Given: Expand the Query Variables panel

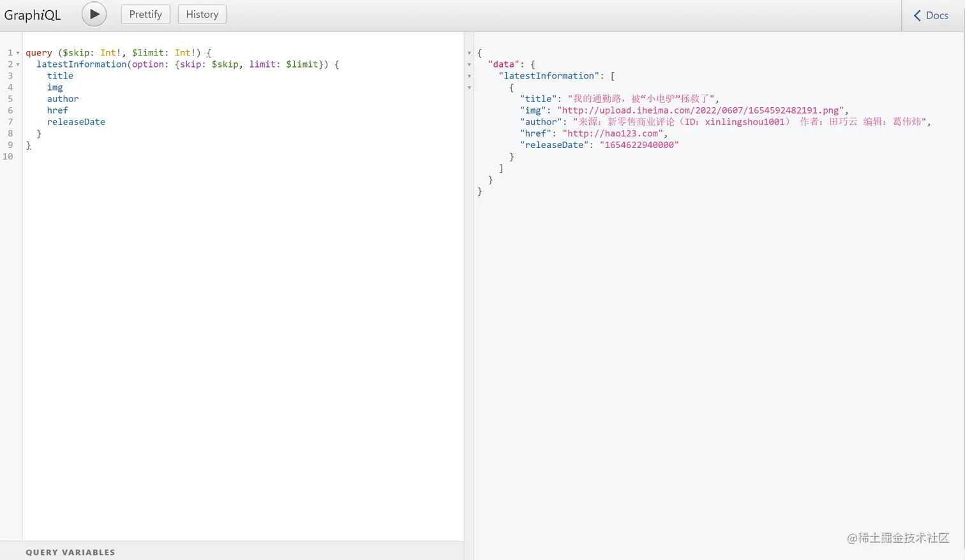Looking at the screenshot, I should (232, 552).
